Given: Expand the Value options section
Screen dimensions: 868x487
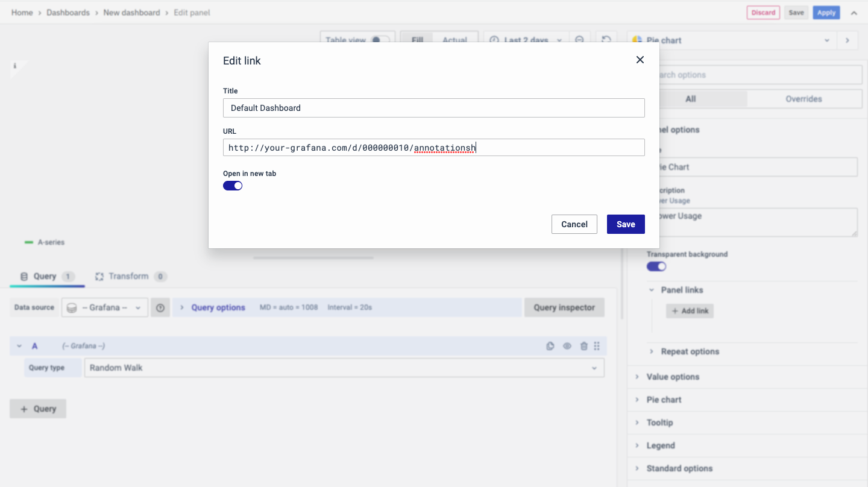Looking at the screenshot, I should (x=673, y=377).
